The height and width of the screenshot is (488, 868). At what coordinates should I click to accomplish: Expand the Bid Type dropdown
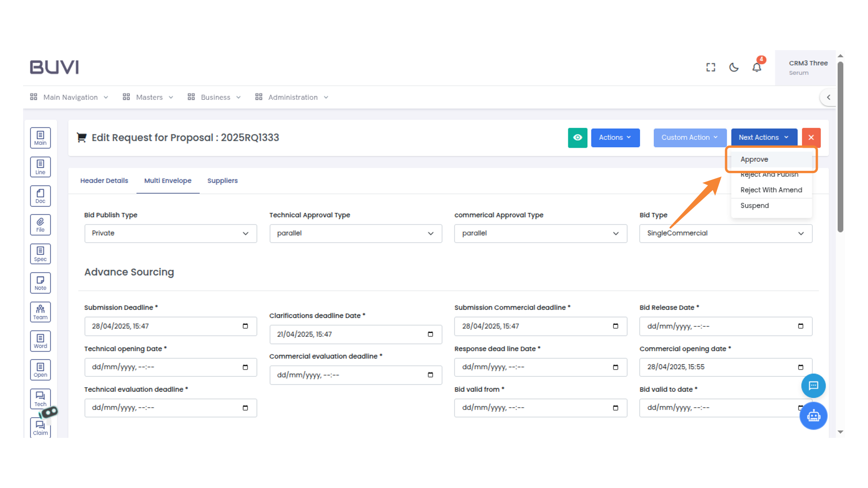point(725,233)
